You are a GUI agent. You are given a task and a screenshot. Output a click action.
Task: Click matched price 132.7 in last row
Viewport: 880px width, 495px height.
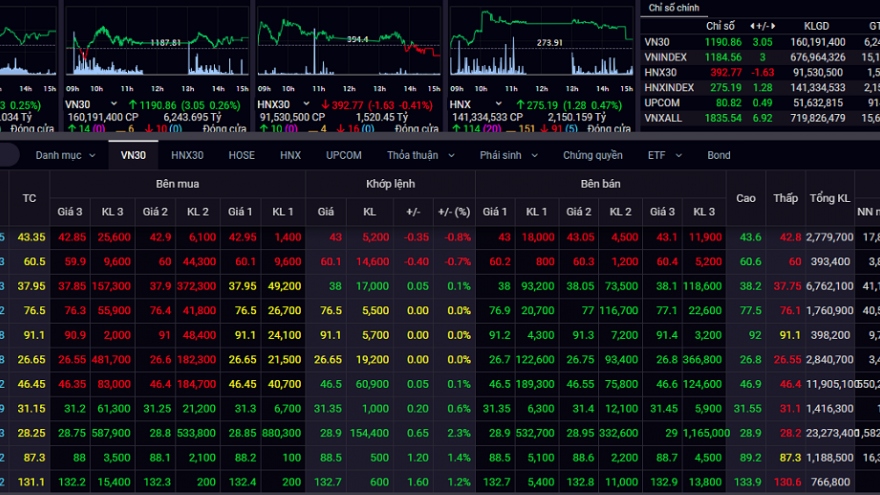328,482
